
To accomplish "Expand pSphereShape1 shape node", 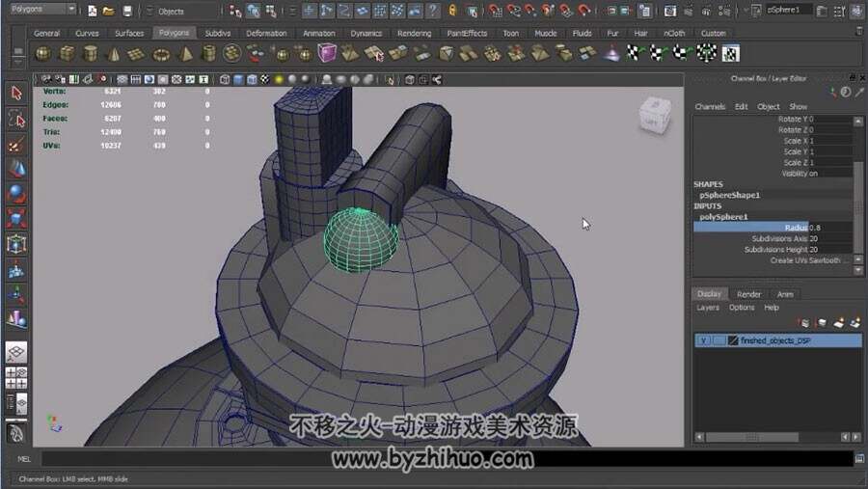I will pos(730,195).
